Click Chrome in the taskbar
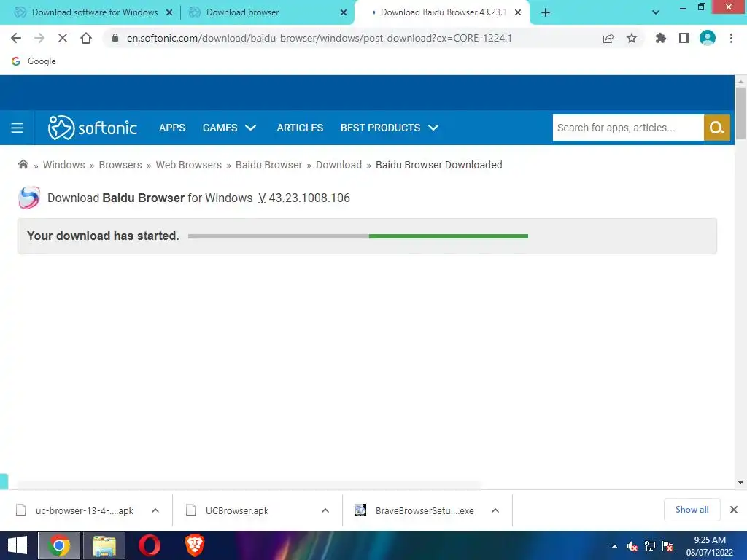The width and height of the screenshot is (747, 560). point(58,545)
